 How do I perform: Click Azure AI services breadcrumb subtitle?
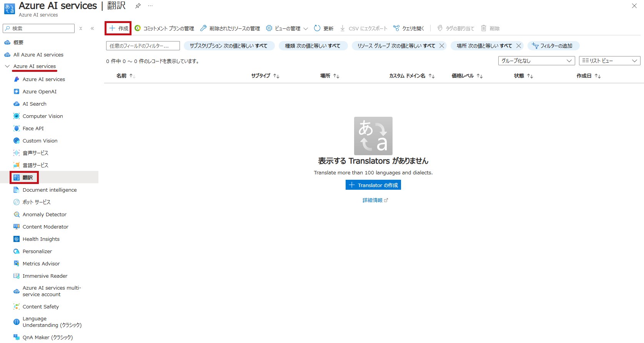[38, 15]
